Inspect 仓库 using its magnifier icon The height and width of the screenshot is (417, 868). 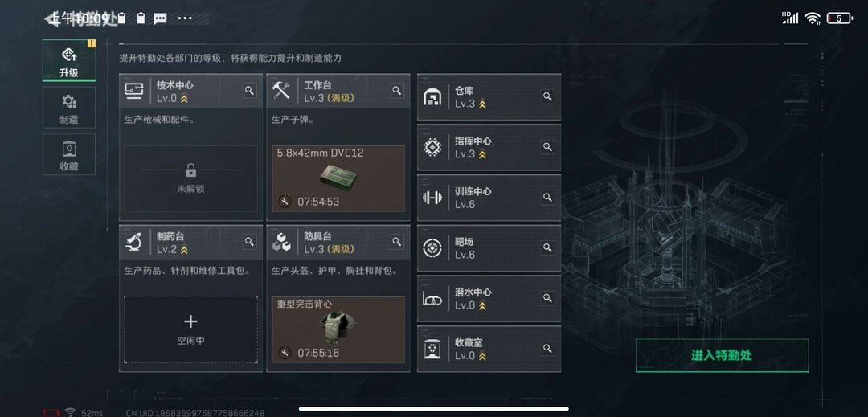pos(547,96)
